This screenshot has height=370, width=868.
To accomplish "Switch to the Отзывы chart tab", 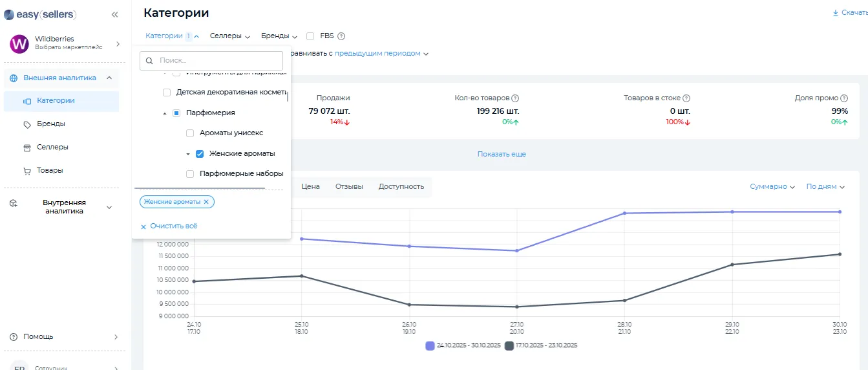I will pos(349,187).
